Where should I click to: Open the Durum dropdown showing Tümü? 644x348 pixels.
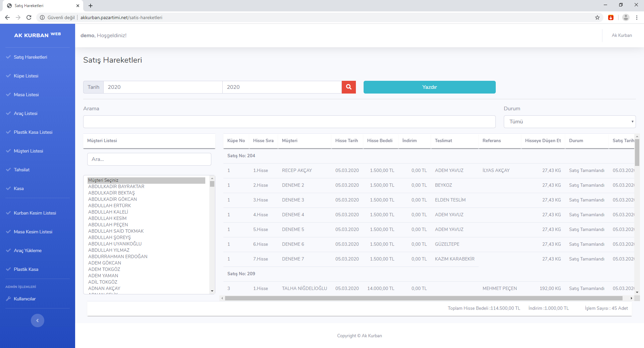(570, 122)
